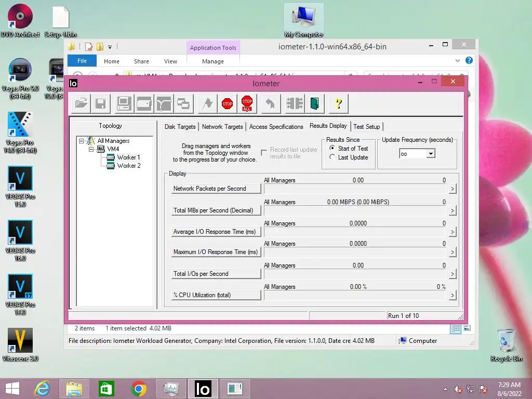Toggle Record last update results to file

coord(263,153)
